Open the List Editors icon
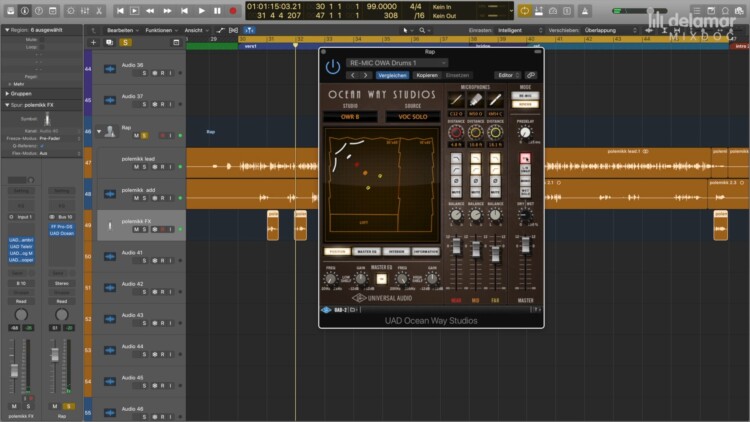750x422 pixels. pyautogui.click(x=696, y=11)
